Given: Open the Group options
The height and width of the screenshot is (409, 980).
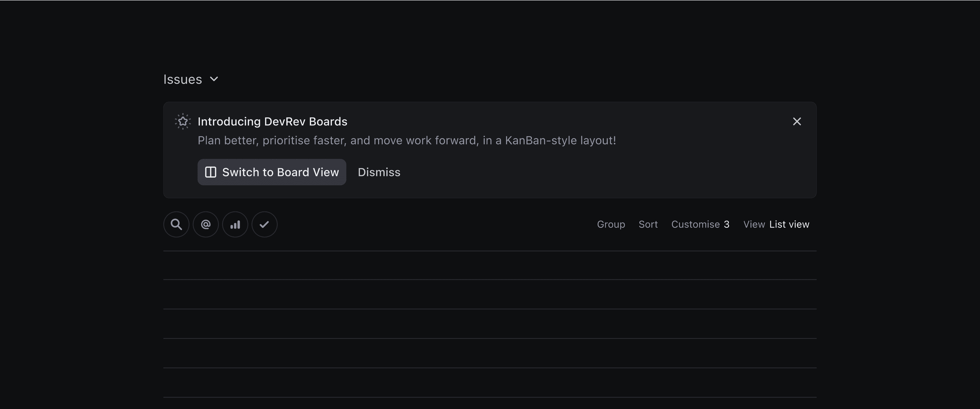Looking at the screenshot, I should pos(611,224).
